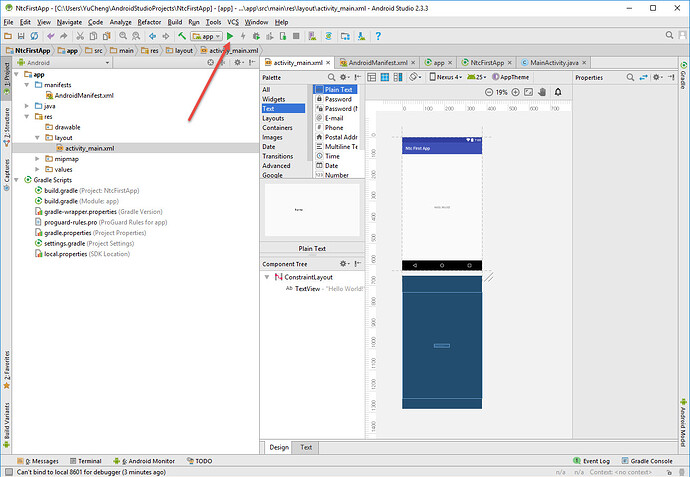Collapse ConstraintLayout in Component Tree
The width and height of the screenshot is (690, 477).
[267, 277]
